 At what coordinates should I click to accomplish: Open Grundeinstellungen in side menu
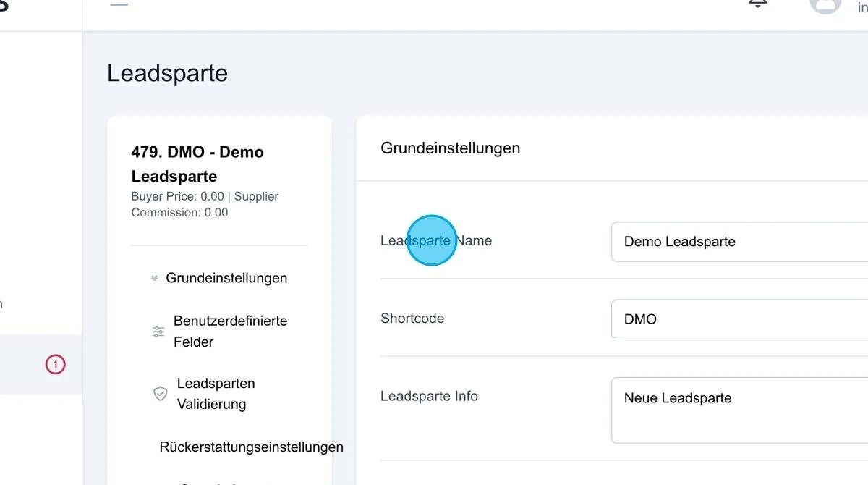coord(226,278)
